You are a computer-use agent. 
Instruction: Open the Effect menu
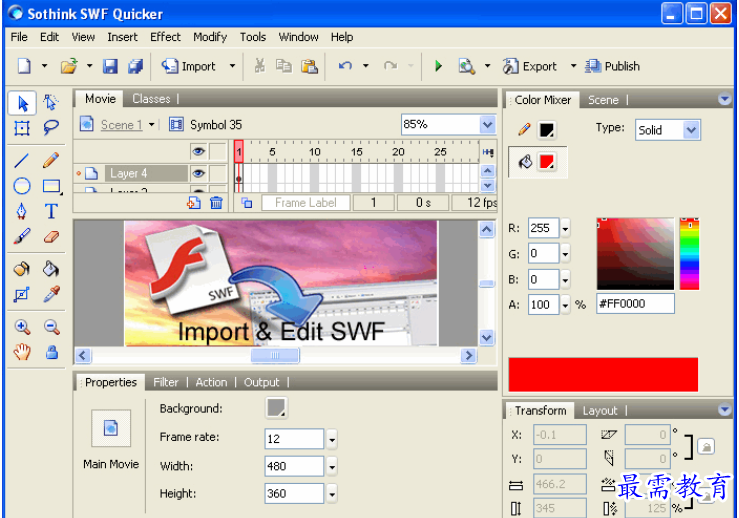coord(165,37)
